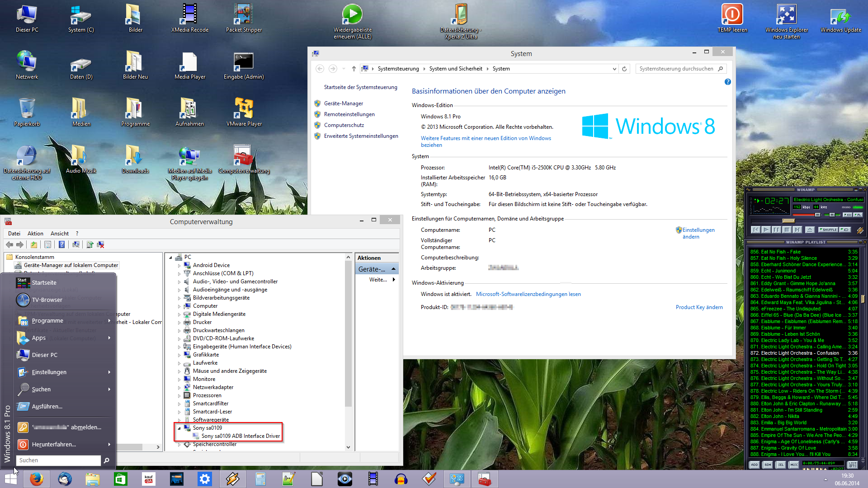Toggle Winamp EQ equalizer window

coord(848,215)
